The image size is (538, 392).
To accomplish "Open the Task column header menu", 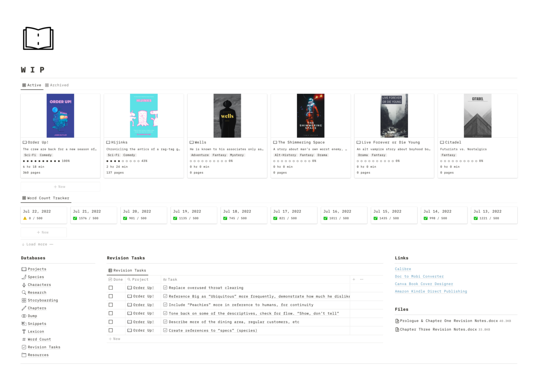I will 171,279.
